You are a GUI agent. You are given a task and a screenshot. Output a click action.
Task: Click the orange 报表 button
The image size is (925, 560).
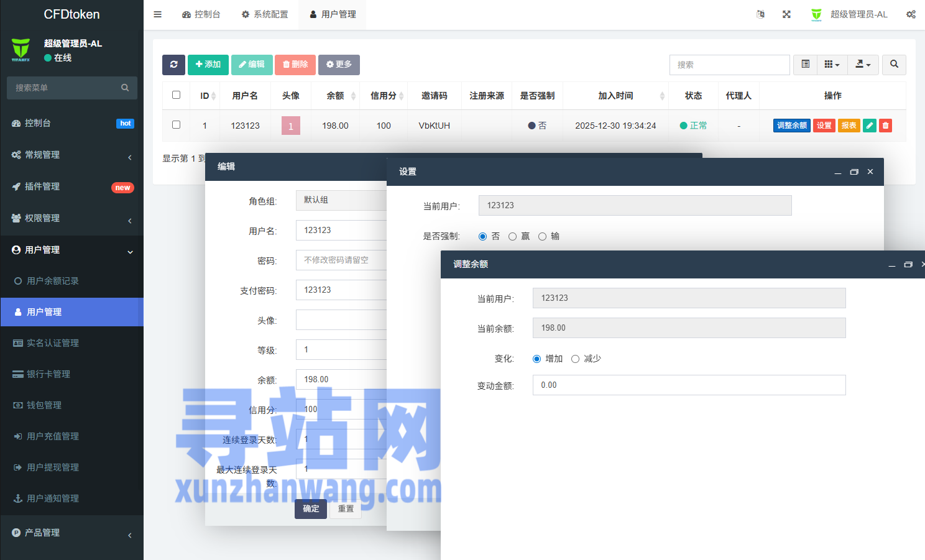(x=849, y=126)
